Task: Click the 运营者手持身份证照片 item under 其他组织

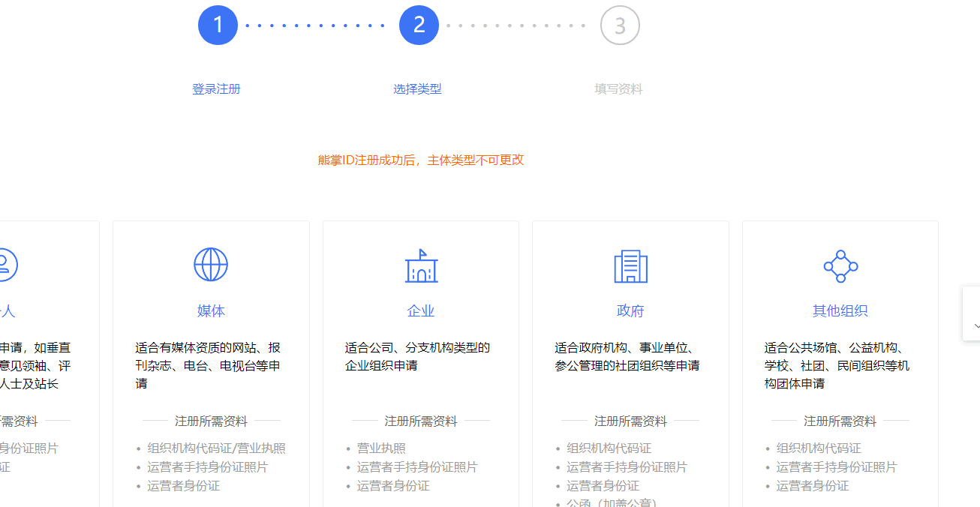Action: (837, 466)
